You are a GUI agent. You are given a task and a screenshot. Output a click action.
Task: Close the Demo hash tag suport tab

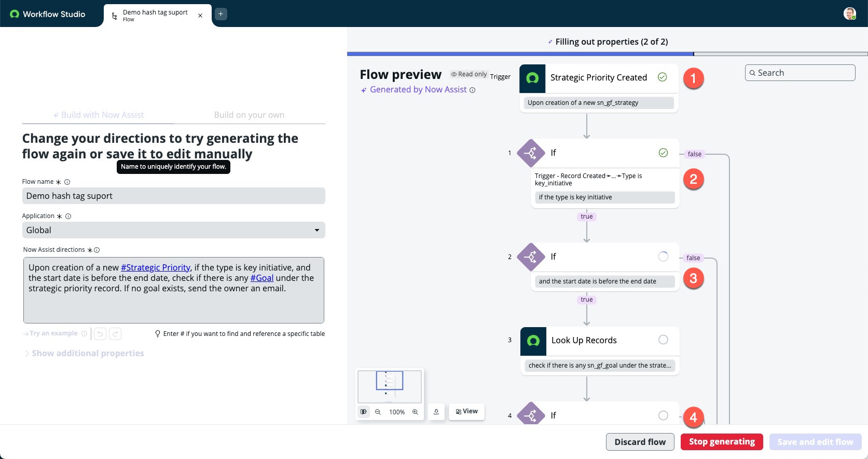coord(200,16)
